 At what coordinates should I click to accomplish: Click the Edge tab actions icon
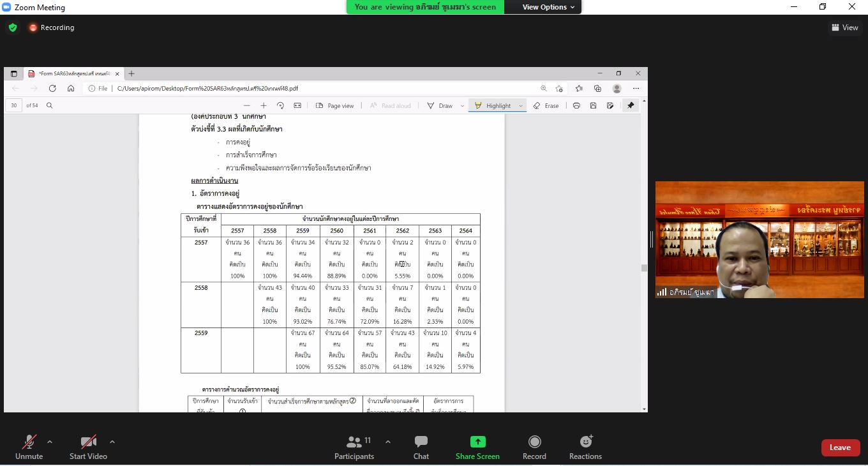(x=13, y=73)
